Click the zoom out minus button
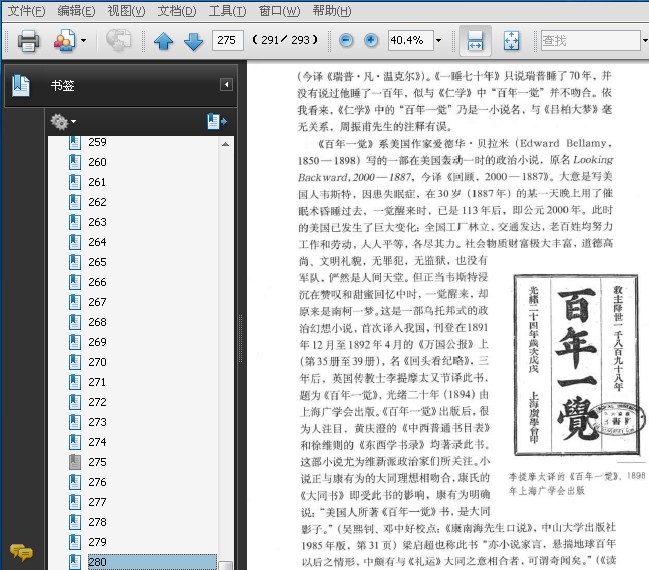This screenshot has height=570, width=649. pyautogui.click(x=346, y=41)
